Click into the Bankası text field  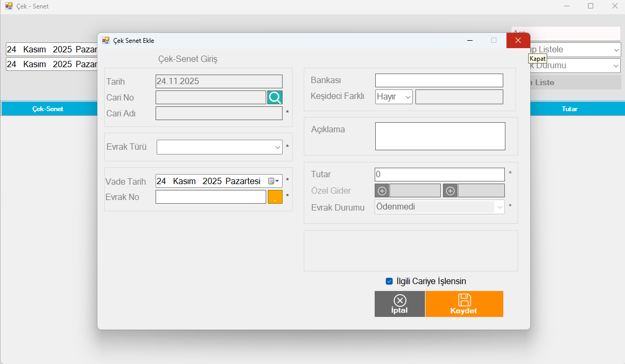(439, 80)
